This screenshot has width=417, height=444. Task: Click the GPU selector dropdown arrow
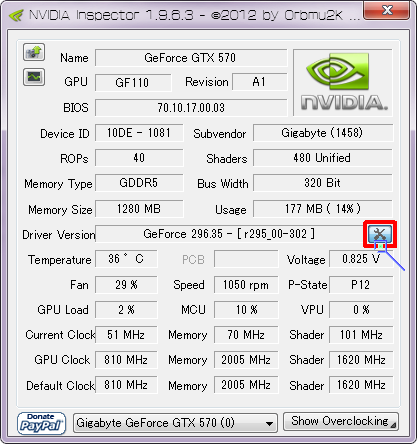[x=269, y=424]
